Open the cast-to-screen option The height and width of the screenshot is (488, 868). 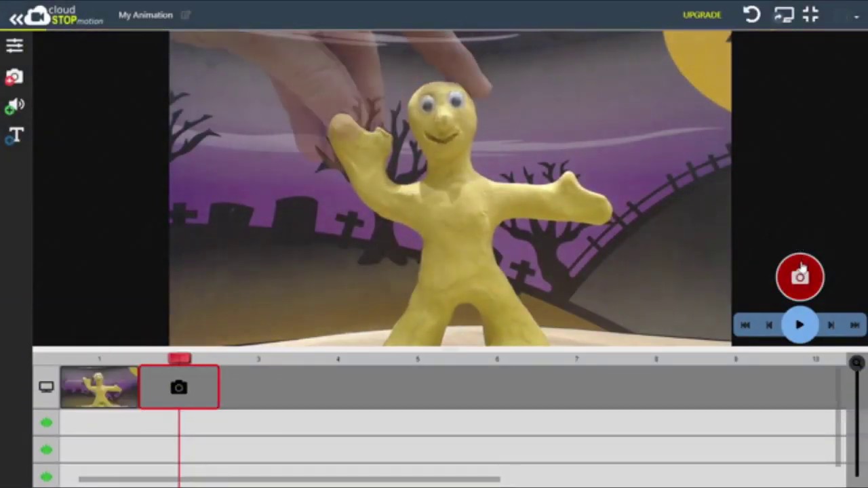pyautogui.click(x=784, y=15)
